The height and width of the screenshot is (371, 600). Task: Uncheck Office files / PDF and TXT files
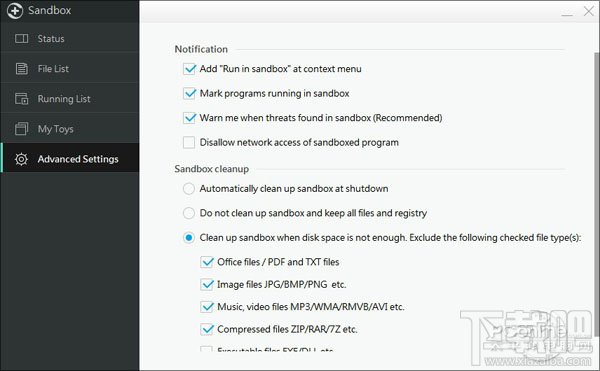(207, 262)
